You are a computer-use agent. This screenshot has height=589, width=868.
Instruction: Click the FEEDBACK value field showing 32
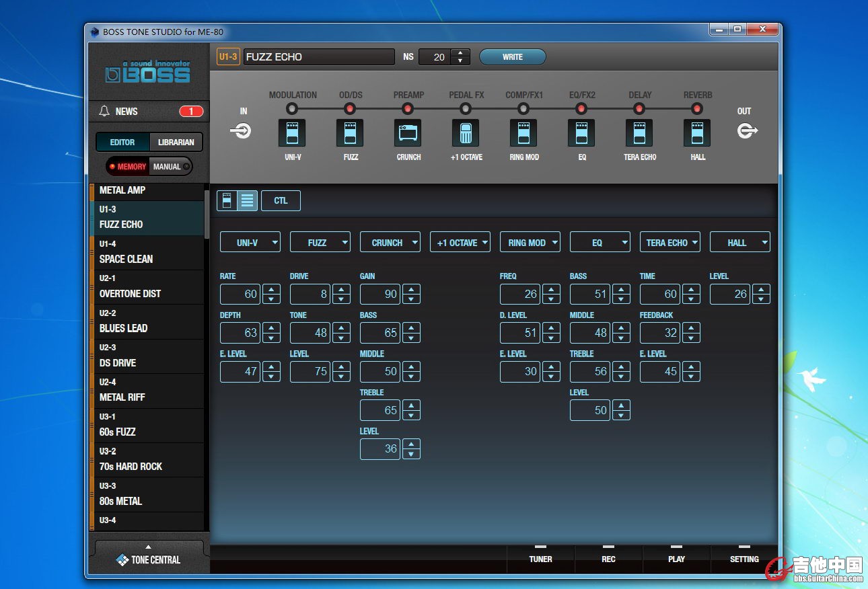[x=660, y=333]
